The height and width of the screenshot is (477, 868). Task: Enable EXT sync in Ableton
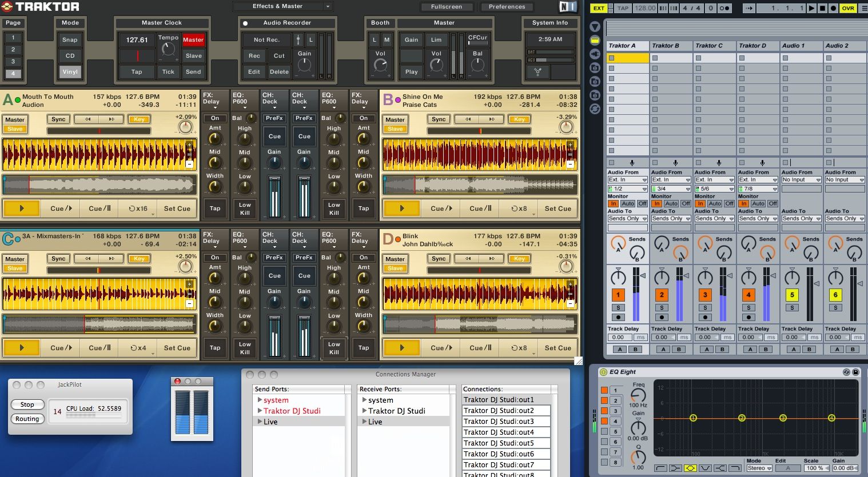(598, 8)
